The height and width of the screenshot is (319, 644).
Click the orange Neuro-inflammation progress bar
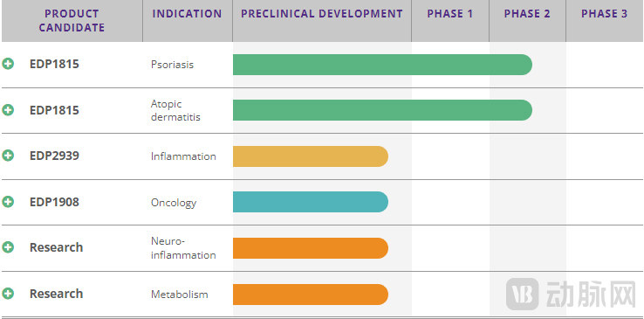311,248
